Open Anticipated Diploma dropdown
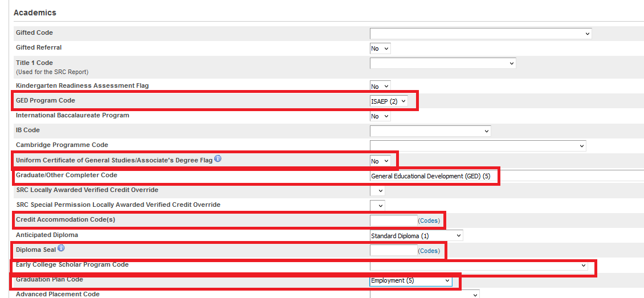The image size is (644, 298). point(416,236)
